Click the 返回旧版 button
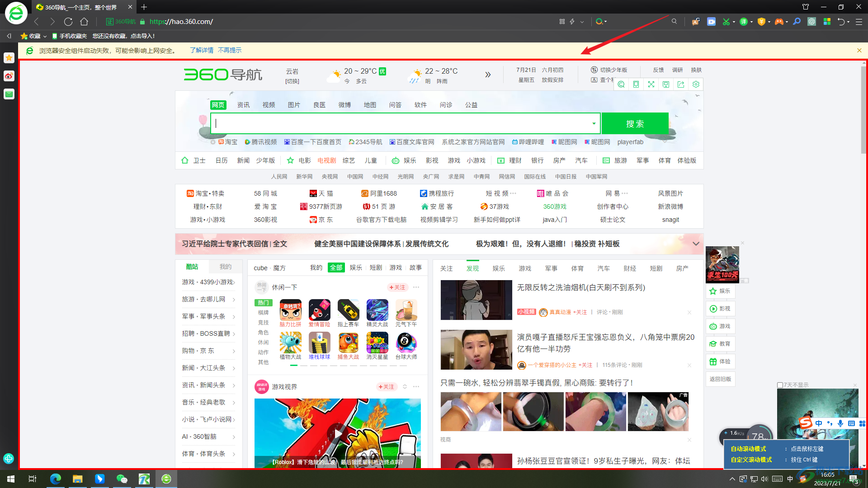 [x=720, y=379]
